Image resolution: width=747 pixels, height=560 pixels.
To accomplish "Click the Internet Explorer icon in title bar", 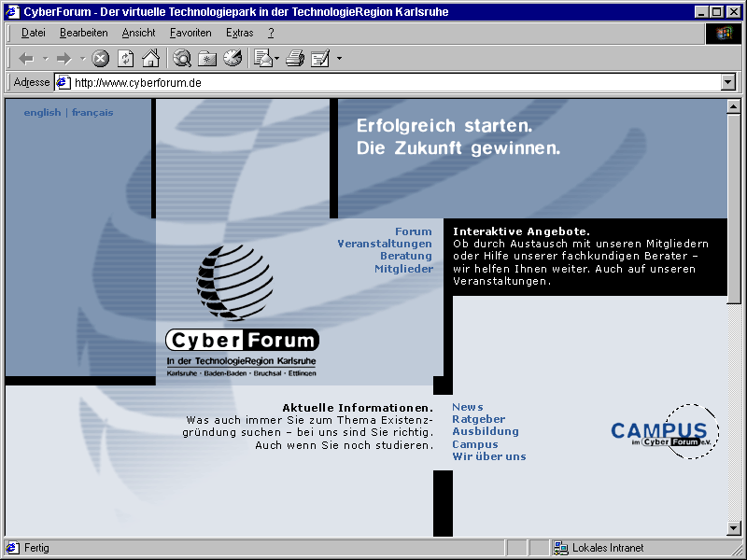I will pos(12,11).
